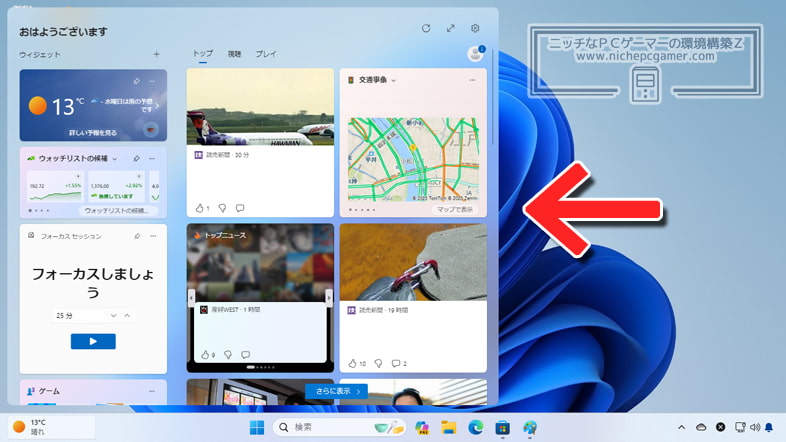
Task: Select the トップ feed tab
Action: coord(203,54)
